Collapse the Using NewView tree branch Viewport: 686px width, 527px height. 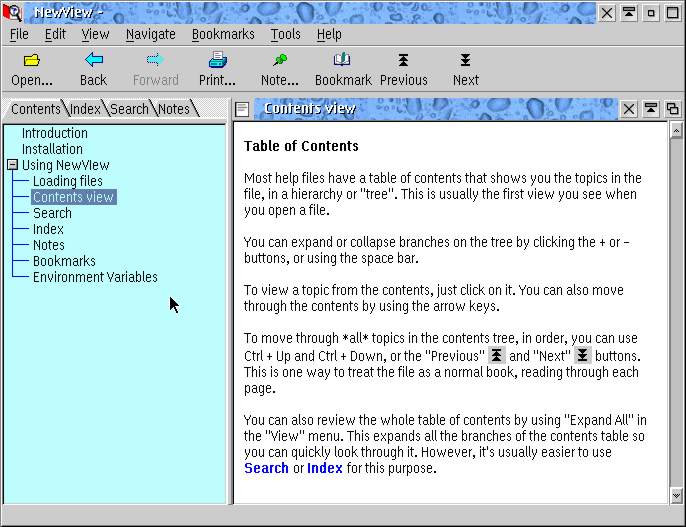click(13, 165)
